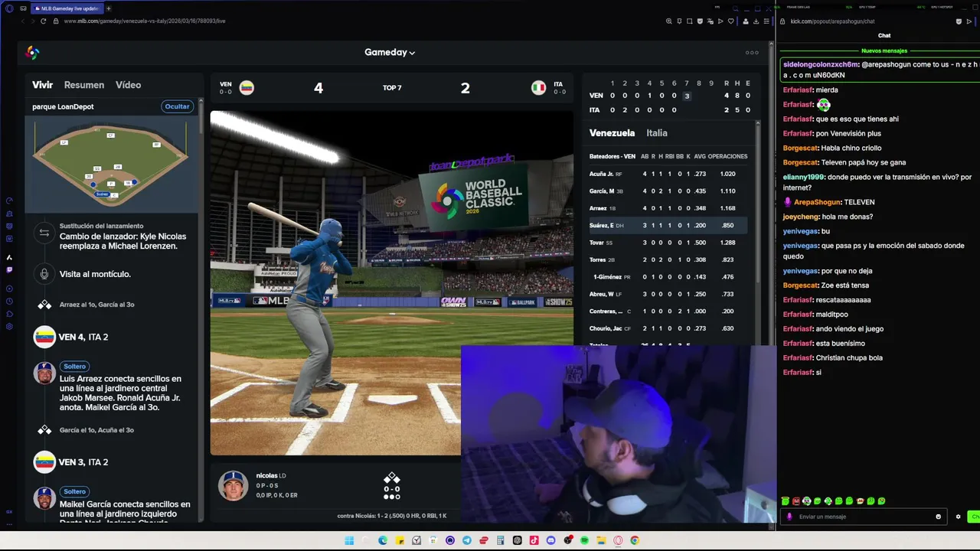Click the red emote in the quick emote row
980x551 pixels.
(x=796, y=501)
